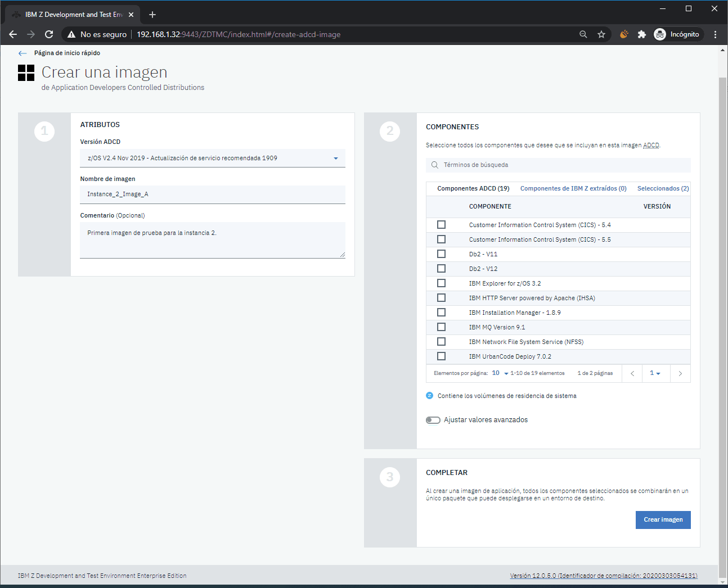Open the version build identifier link
The image size is (728, 588).
coord(603,576)
